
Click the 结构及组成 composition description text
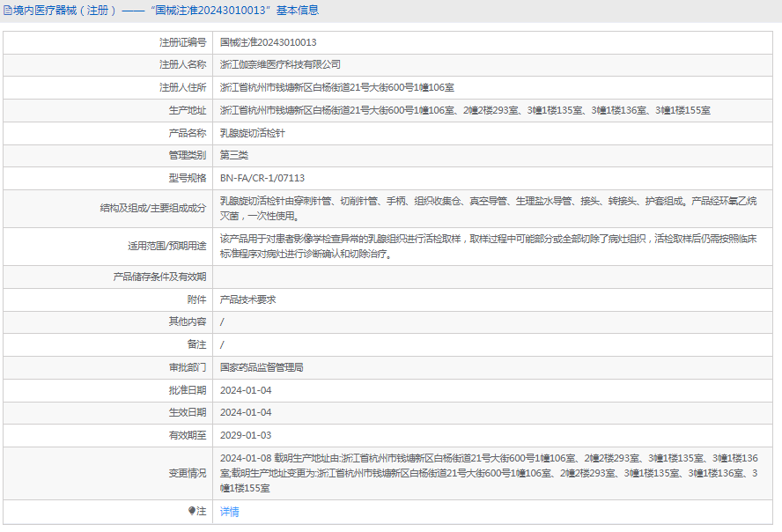tap(488, 208)
